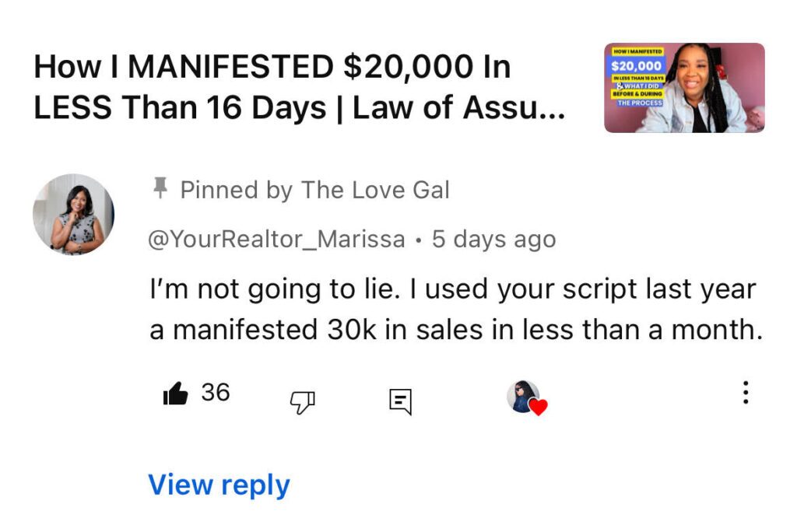Image resolution: width=797 pixels, height=532 pixels.
Task: Tap the 36 likes count
Action: tap(216, 392)
